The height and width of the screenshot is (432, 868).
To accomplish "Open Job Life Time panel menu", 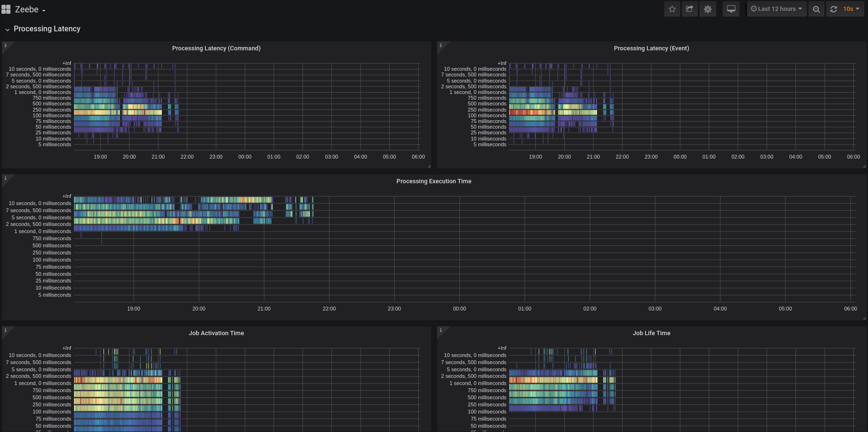I will tap(651, 333).
